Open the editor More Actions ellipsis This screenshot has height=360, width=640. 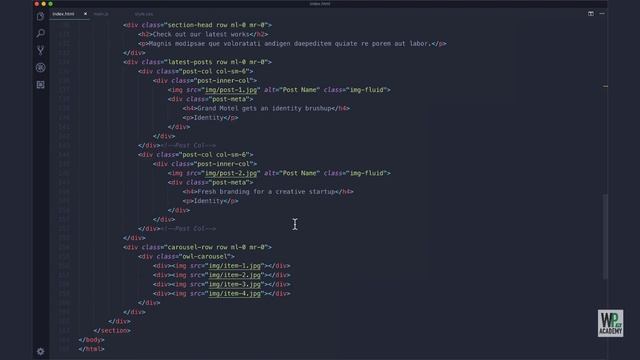pos(602,13)
